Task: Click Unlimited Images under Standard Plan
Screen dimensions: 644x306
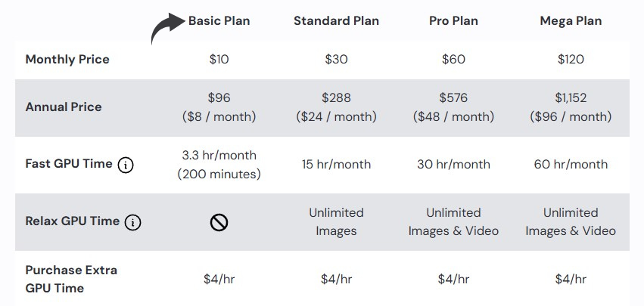Action: 336,221
